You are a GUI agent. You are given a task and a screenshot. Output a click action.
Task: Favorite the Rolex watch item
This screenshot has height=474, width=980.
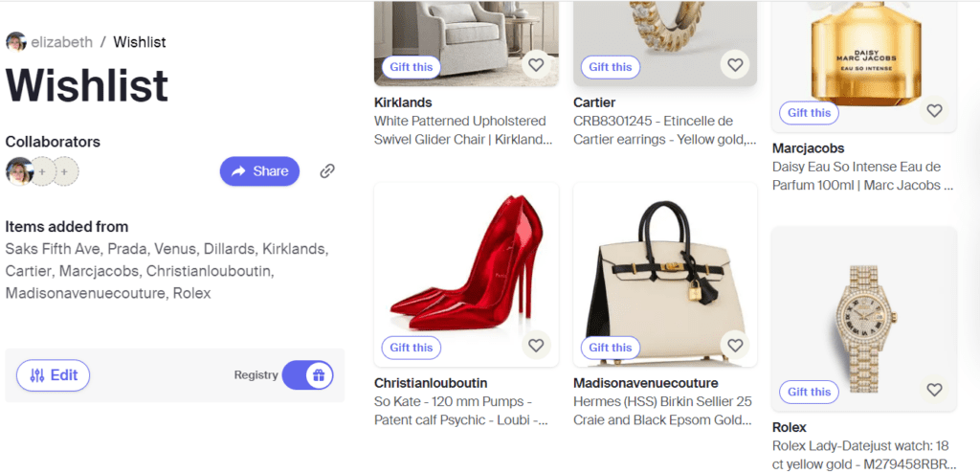point(934,391)
